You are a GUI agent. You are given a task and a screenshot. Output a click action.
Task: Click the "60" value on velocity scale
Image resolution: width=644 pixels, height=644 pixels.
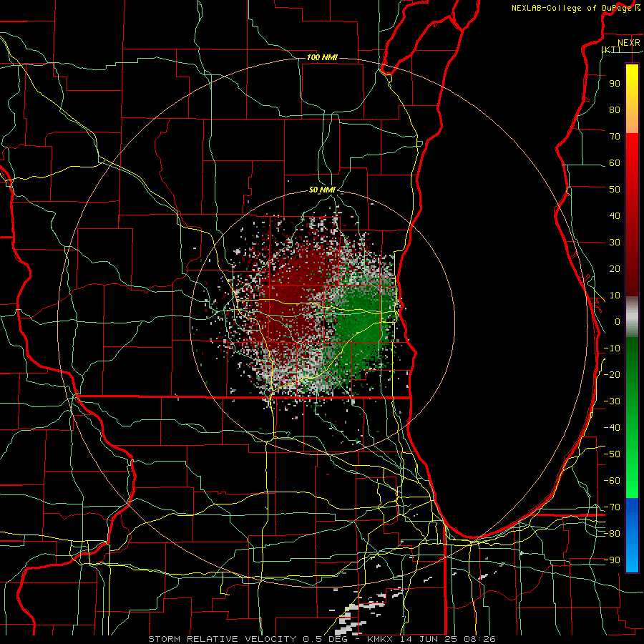615,163
